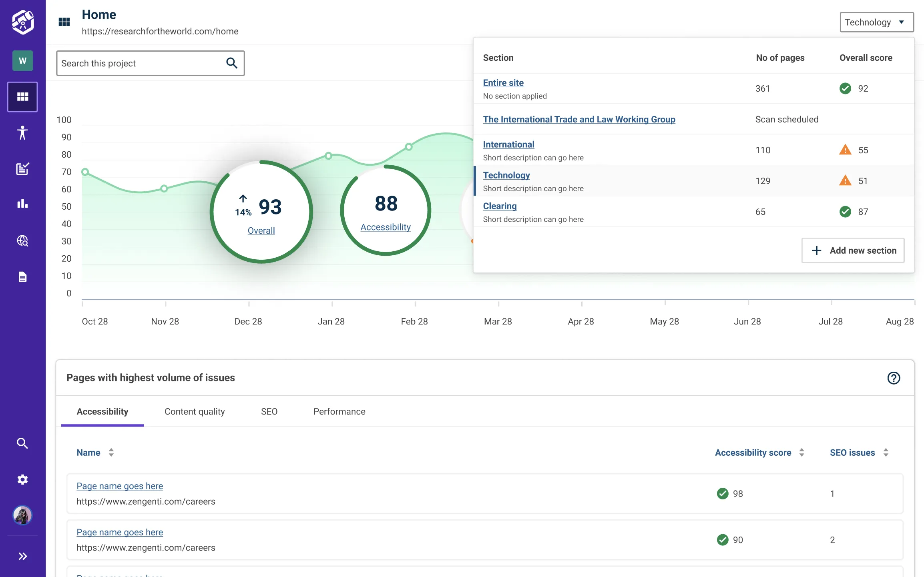Click the search icon in the lower sidebar
The image size is (924, 577).
pos(22,443)
